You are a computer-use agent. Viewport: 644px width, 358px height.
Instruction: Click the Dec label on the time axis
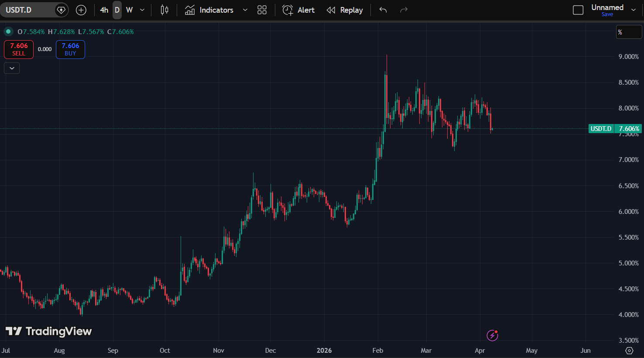(271, 351)
